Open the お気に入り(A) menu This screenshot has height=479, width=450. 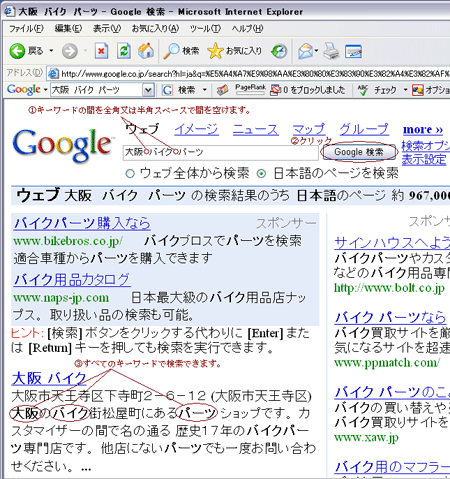pos(155,29)
